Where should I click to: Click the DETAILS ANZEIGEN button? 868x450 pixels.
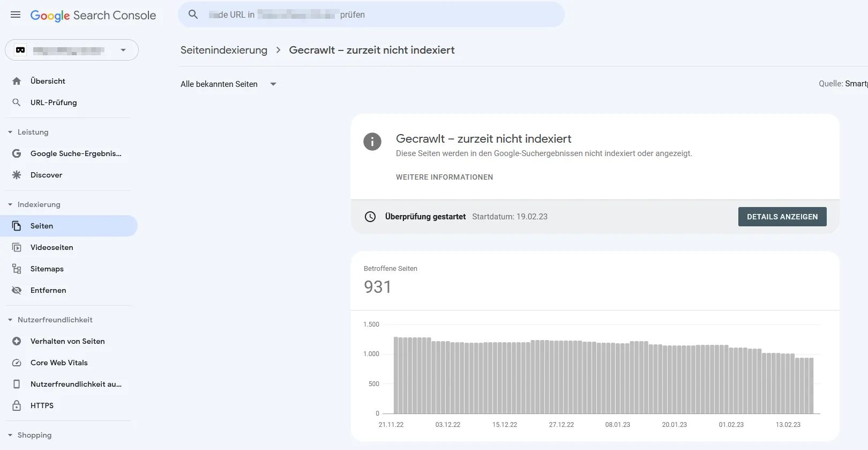(782, 217)
